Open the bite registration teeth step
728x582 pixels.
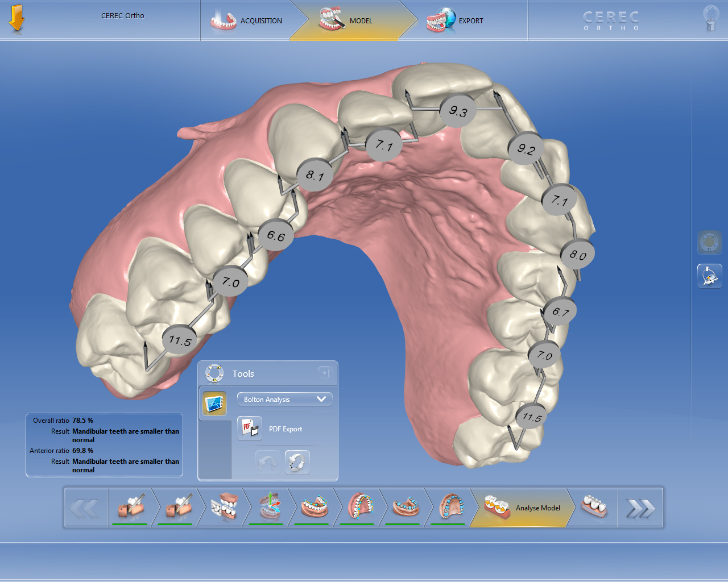click(224, 507)
